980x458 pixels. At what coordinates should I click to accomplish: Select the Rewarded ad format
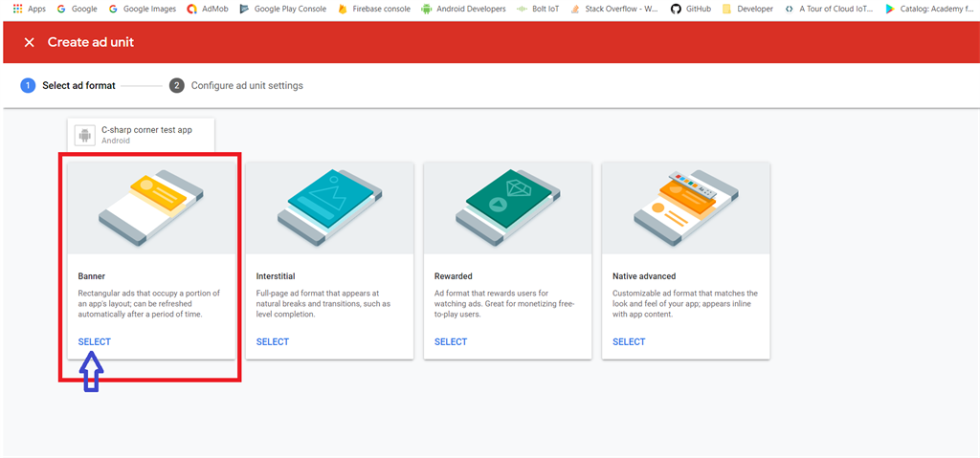point(451,341)
